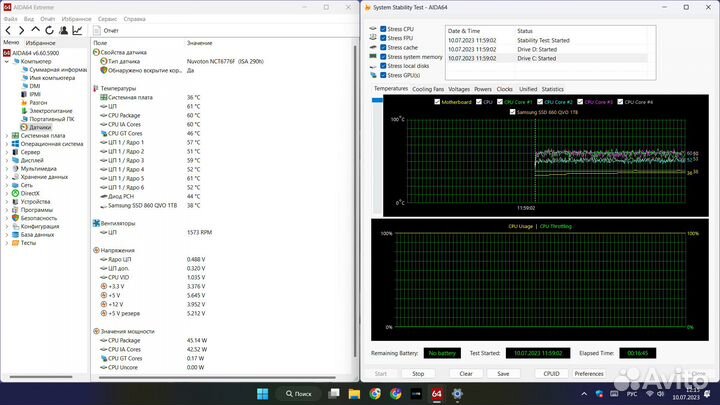Expand the Сеть tree node
Screen dimensions: 720x405
7,186
